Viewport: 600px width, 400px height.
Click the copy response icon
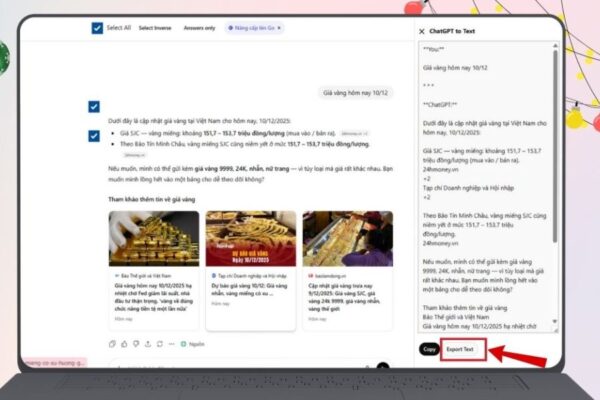coord(111,343)
